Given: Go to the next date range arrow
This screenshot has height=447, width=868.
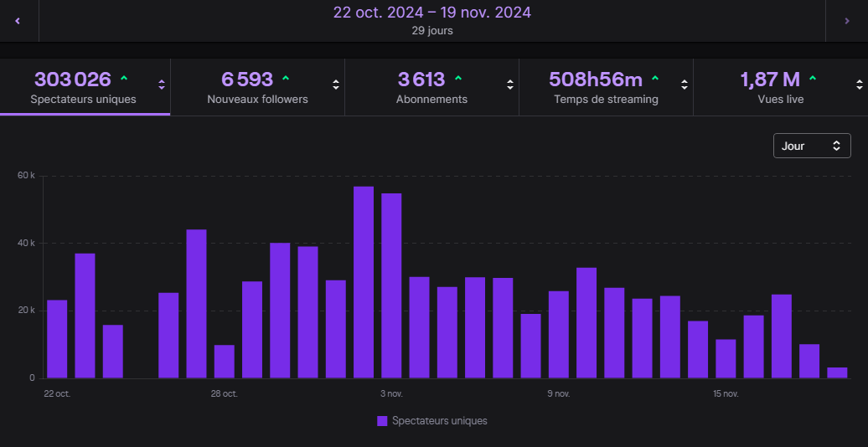Looking at the screenshot, I should [846, 21].
